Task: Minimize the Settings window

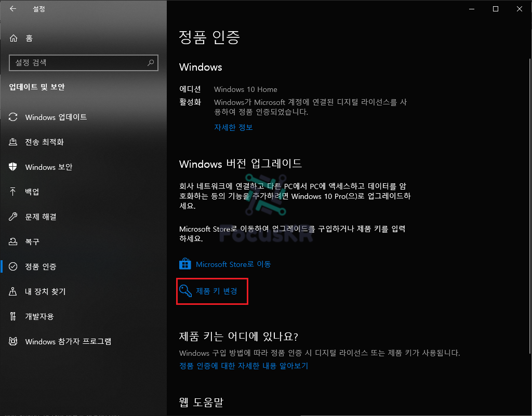Action: 472,9
